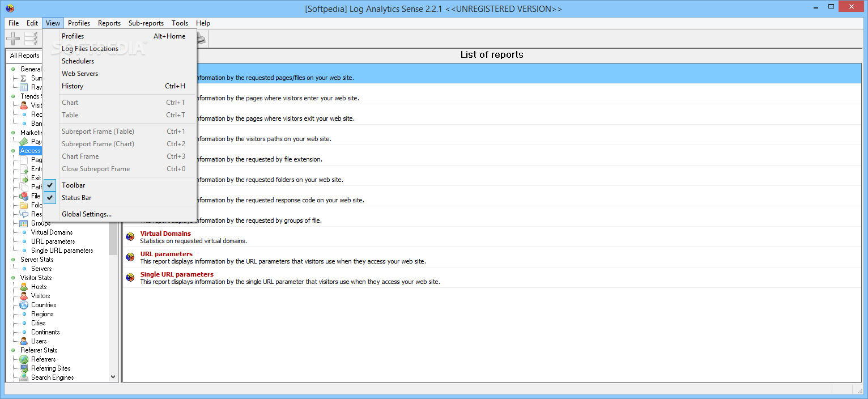Choose Web Servers in View menu
Viewport: 868px width, 399px height.
point(120,74)
